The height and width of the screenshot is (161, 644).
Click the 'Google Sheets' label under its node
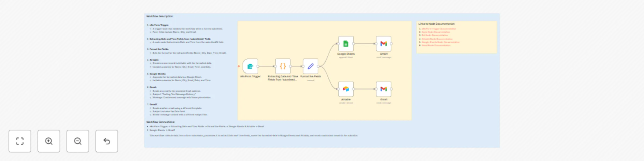pos(346,54)
